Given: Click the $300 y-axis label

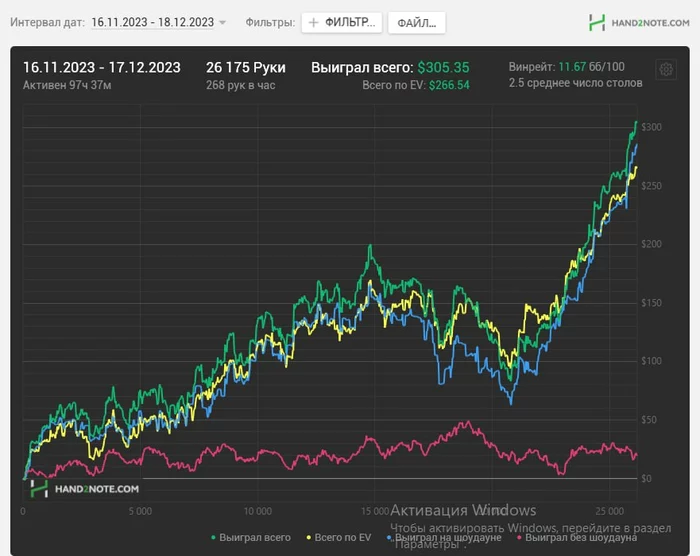Looking at the screenshot, I should pyautogui.click(x=651, y=127).
